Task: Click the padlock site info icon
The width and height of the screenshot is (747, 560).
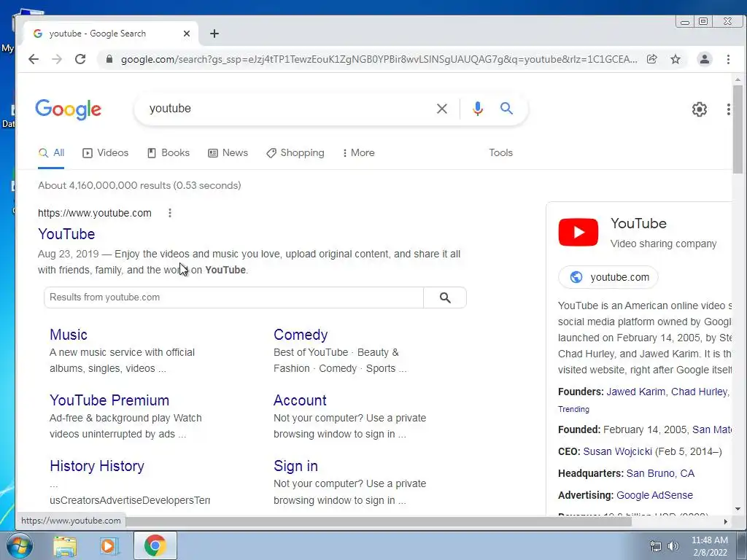Action: point(109,59)
